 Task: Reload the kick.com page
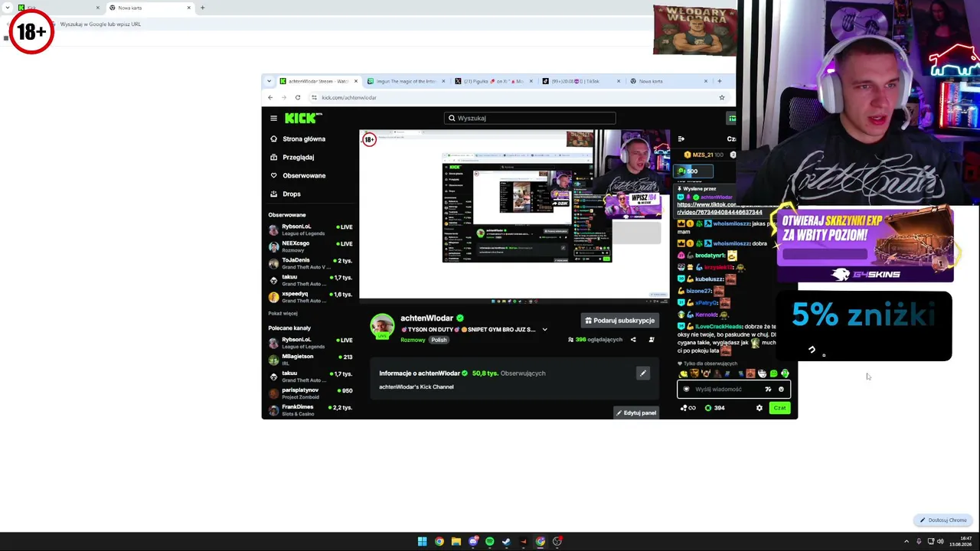tap(297, 97)
